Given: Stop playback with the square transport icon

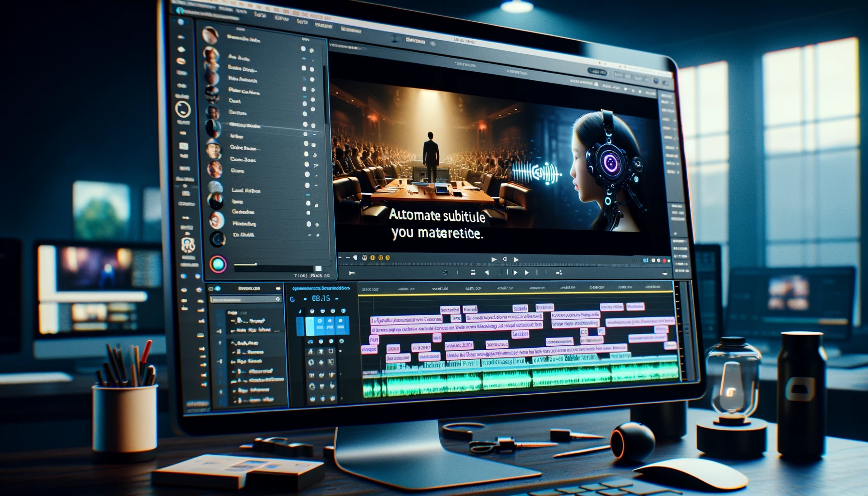Looking at the screenshot, I should point(473,273).
